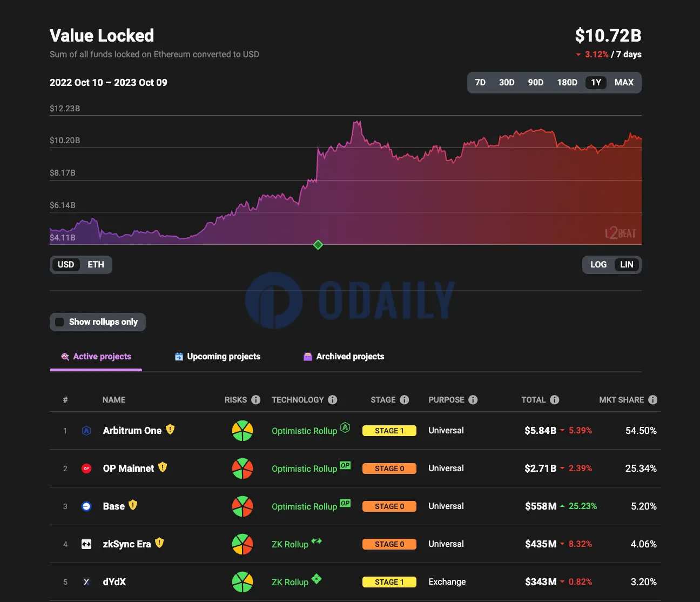Select the MAX time range

click(x=624, y=82)
